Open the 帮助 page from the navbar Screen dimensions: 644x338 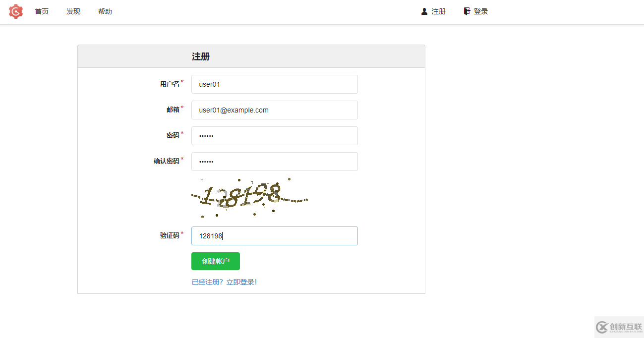pyautogui.click(x=105, y=11)
